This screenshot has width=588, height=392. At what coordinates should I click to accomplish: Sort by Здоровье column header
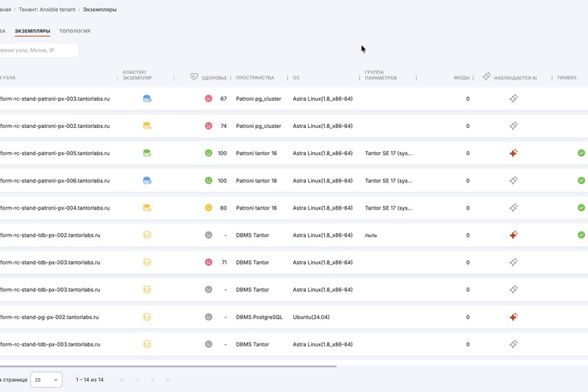pos(214,78)
